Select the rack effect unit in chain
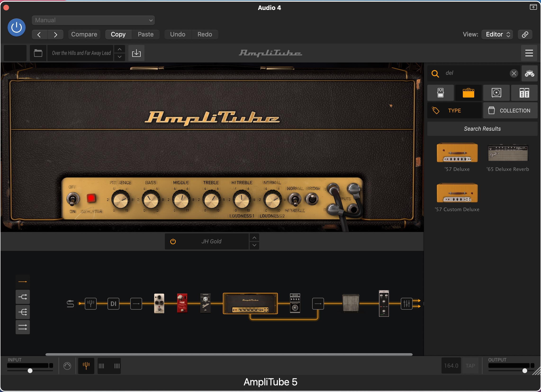541x392 pixels. [384, 303]
